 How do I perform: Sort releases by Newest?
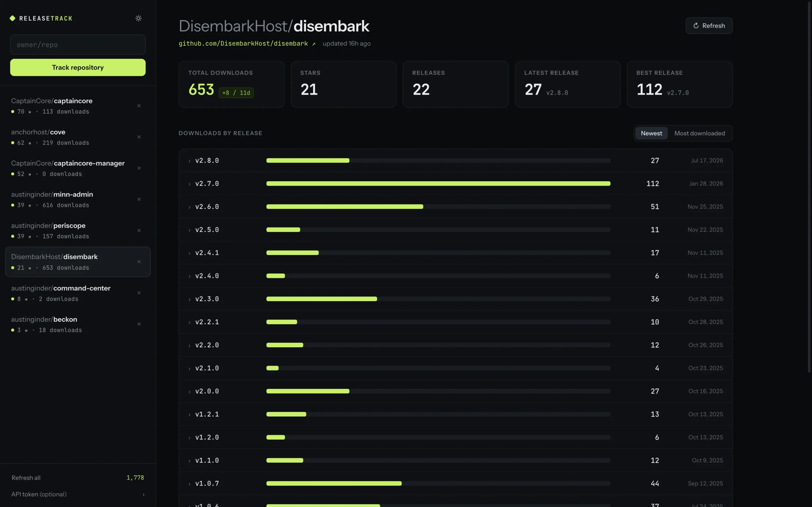point(651,133)
